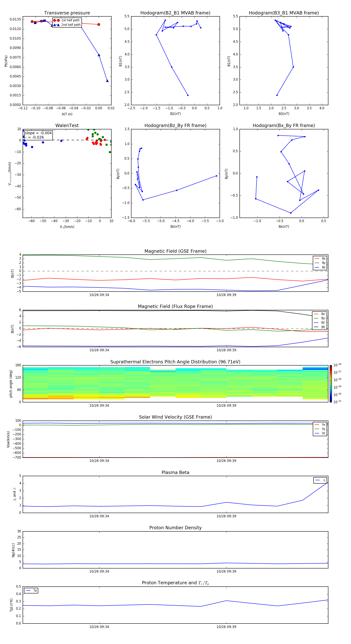Click the pitch angle colorbar

coord(331,384)
